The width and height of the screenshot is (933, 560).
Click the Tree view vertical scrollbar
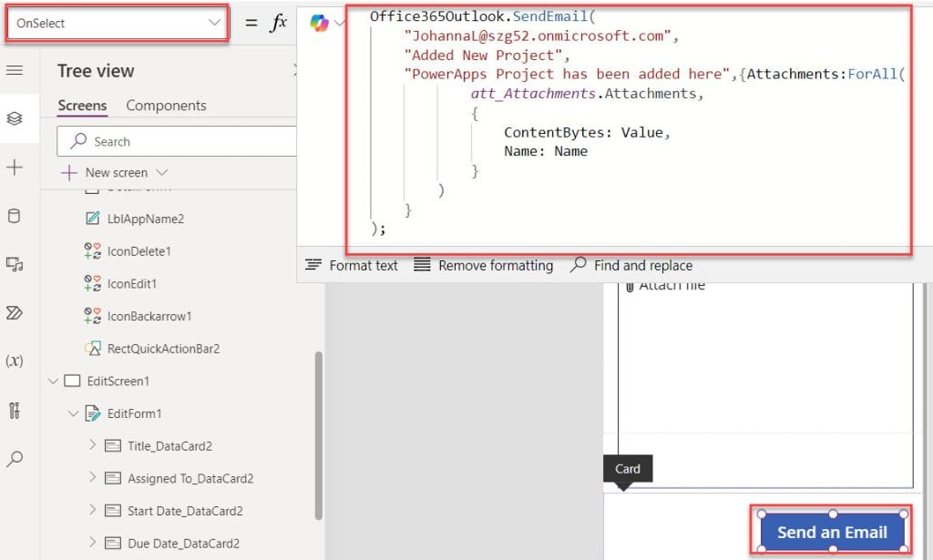(318, 436)
